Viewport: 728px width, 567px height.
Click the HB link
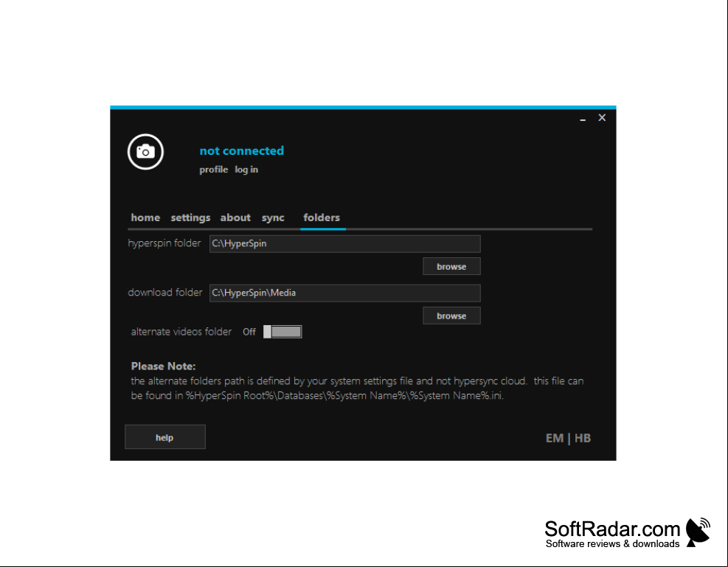point(583,439)
